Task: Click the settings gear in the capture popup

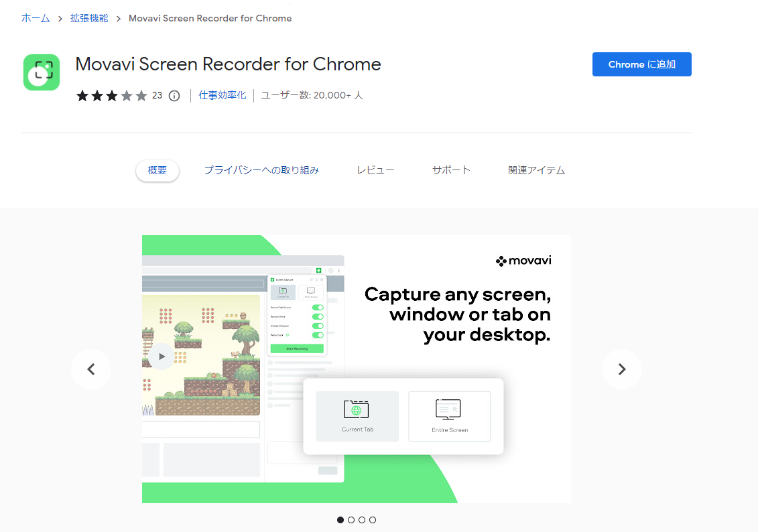Action: (321, 279)
